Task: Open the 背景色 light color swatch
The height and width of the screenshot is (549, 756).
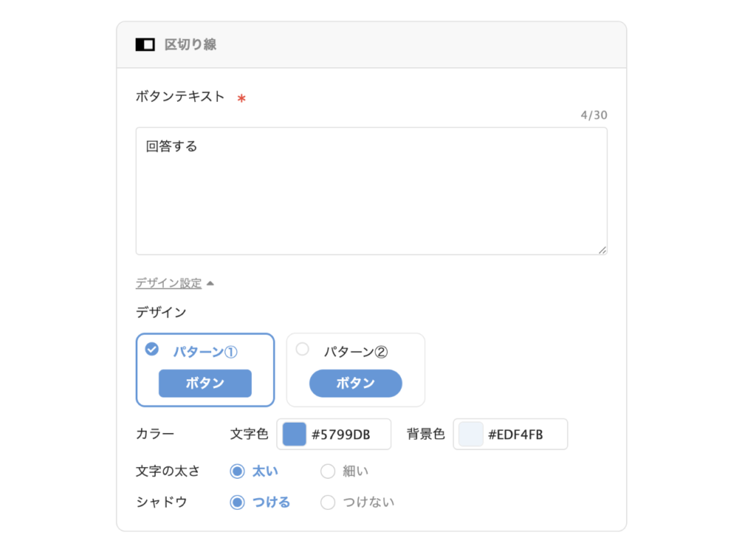Action: click(x=471, y=434)
